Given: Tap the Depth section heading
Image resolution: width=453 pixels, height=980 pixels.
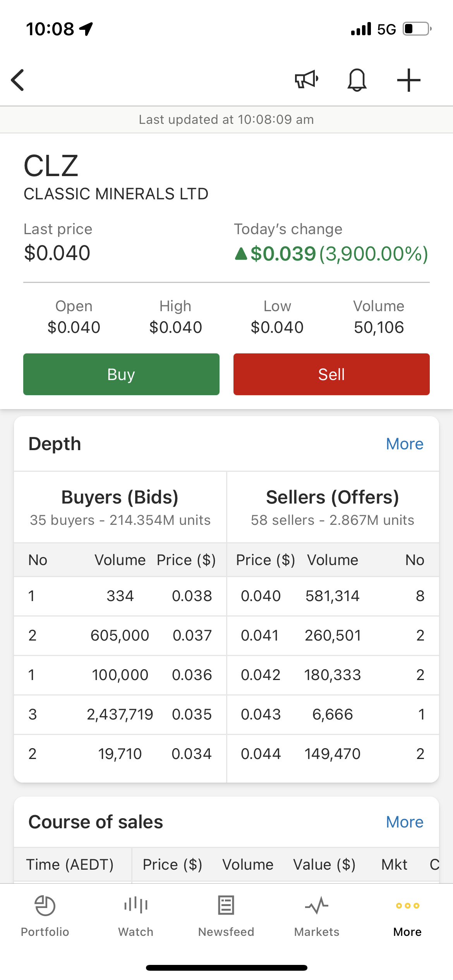Looking at the screenshot, I should [55, 444].
